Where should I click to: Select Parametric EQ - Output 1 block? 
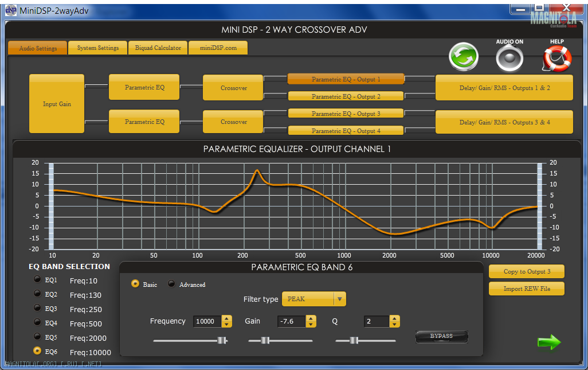coord(346,79)
